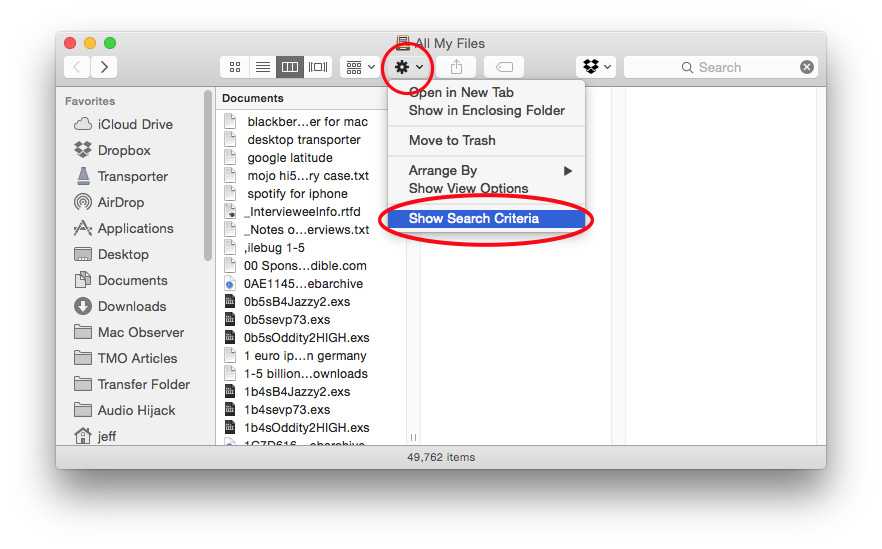The width and height of the screenshot is (882, 549).
Task: Expand the Arrange By submenu
Action: [487, 170]
